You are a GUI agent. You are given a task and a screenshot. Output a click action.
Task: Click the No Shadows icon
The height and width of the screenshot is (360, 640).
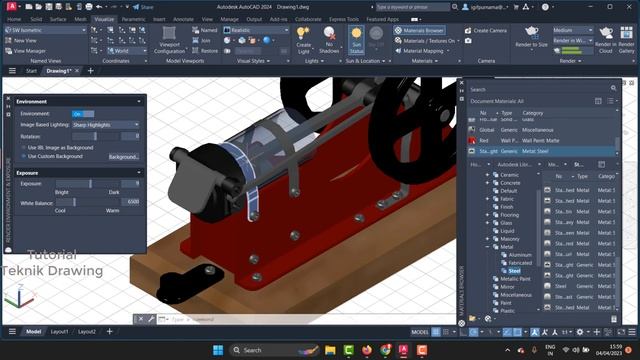pyautogui.click(x=329, y=33)
